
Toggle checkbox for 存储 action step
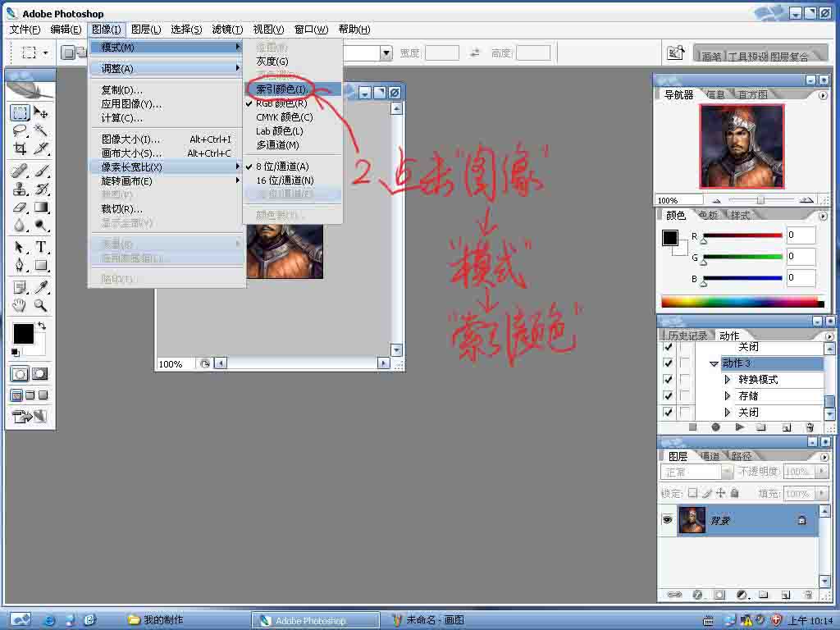668,395
